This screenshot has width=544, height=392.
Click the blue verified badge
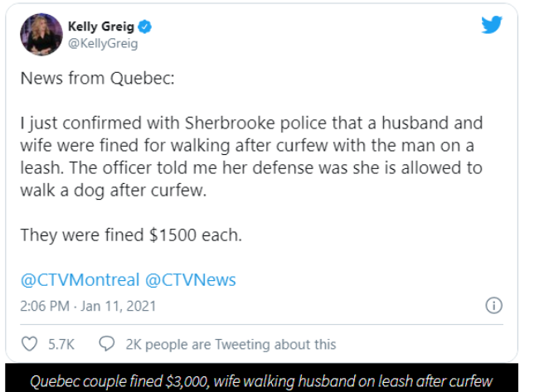coord(144,27)
